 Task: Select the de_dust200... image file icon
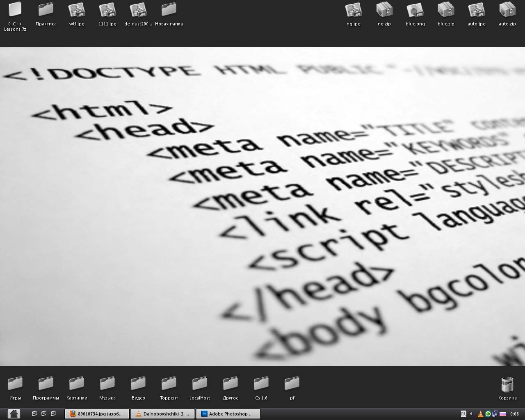138,9
